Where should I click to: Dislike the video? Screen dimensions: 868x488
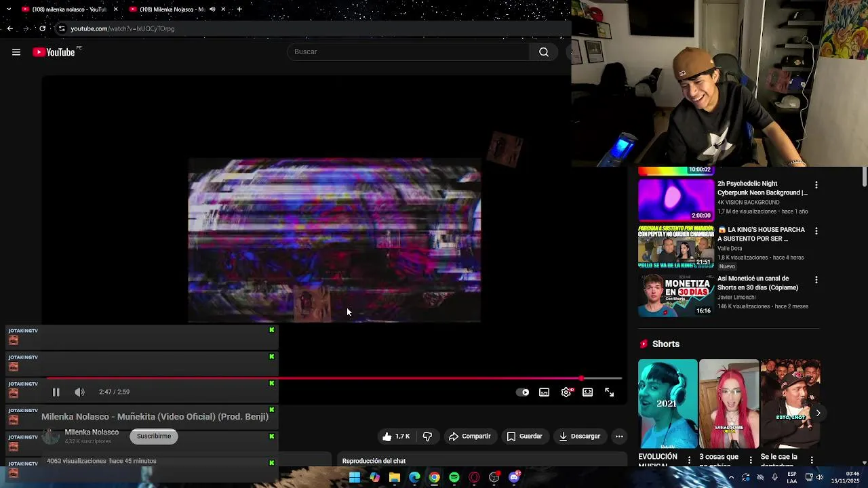point(427,436)
